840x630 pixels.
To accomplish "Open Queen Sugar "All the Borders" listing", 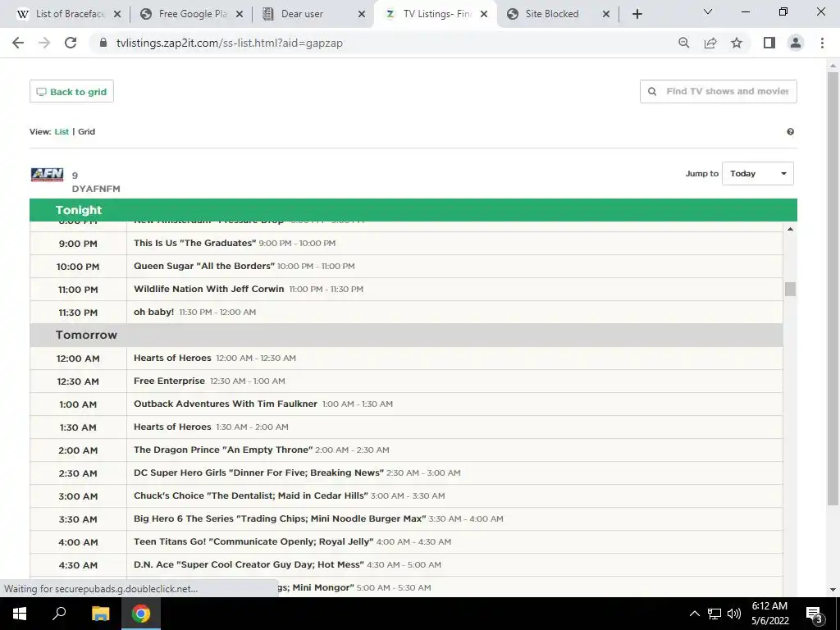I will [x=204, y=267].
